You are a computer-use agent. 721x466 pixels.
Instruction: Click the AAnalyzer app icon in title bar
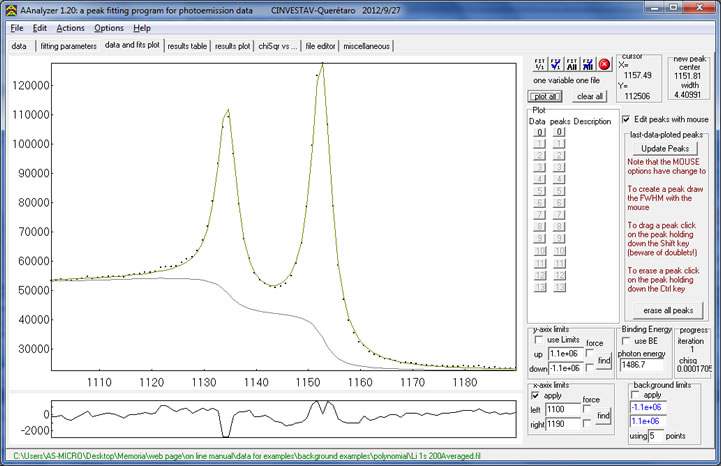pos(10,9)
